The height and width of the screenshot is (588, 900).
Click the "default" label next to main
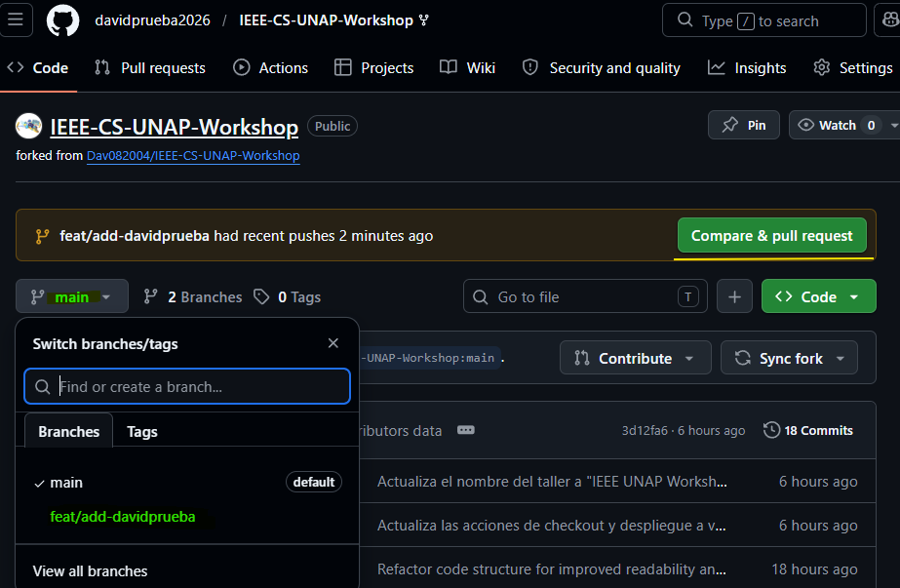click(314, 482)
